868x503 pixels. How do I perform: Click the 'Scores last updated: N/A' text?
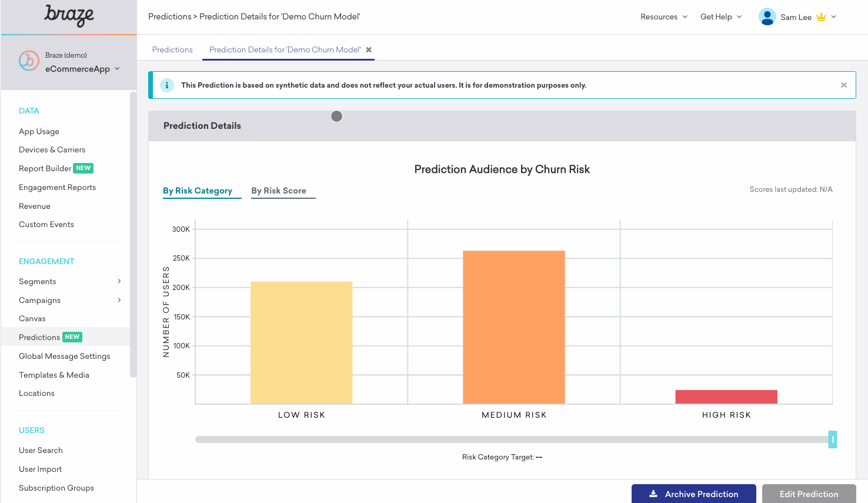tap(791, 189)
